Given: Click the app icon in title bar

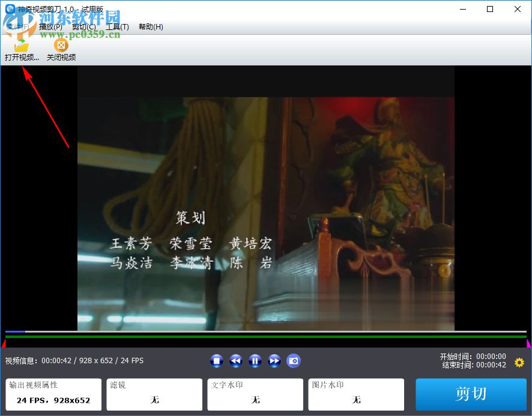Looking at the screenshot, I should click(x=10, y=9).
